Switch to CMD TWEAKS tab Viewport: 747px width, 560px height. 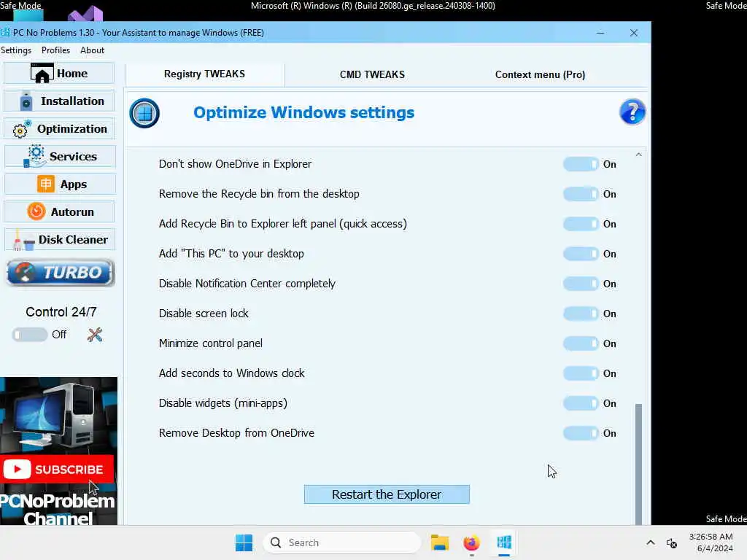click(372, 75)
